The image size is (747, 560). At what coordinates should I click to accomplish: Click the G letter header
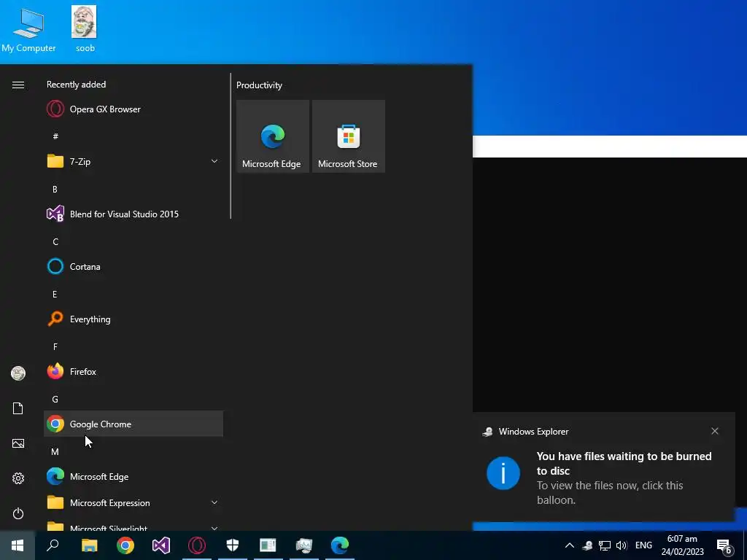point(55,399)
